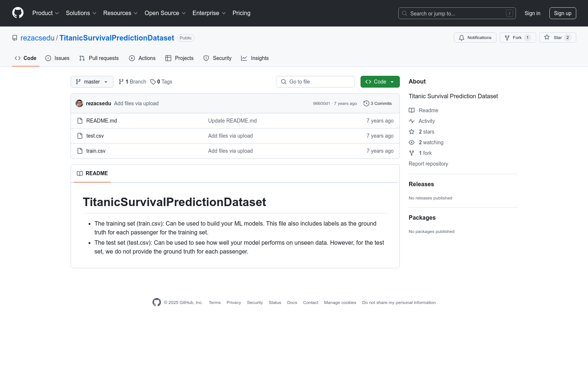Click the repository icon beside rezacsedu
This screenshot has height=368, width=588.
[15, 38]
